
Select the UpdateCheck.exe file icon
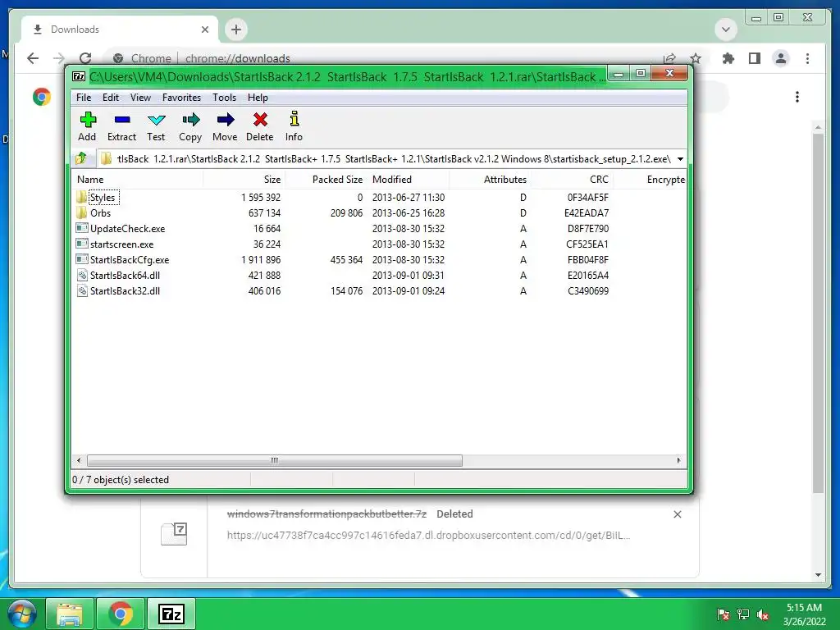pos(82,228)
